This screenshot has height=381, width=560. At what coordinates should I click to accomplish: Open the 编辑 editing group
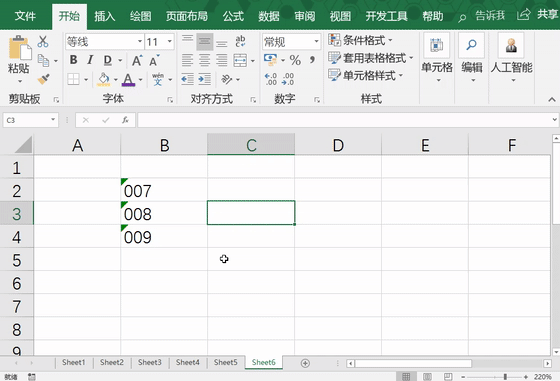click(x=472, y=58)
